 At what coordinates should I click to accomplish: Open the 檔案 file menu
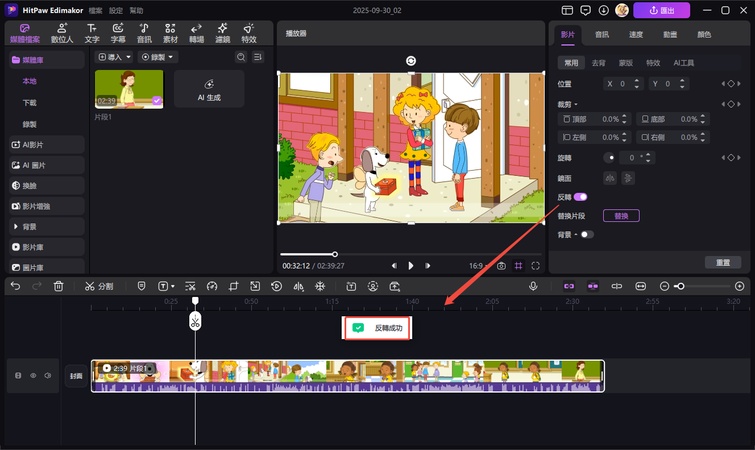coord(96,10)
